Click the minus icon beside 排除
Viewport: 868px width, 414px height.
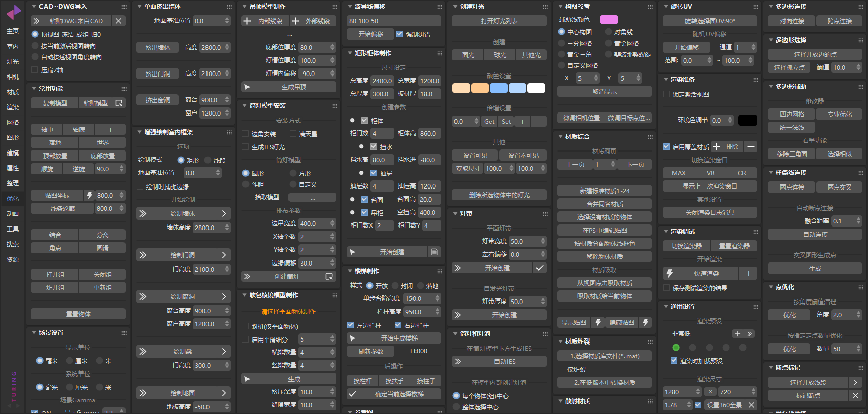click(x=751, y=146)
